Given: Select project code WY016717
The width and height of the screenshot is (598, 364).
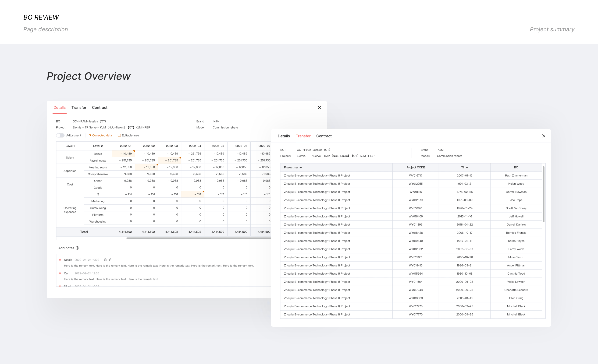Looking at the screenshot, I should (416, 176).
